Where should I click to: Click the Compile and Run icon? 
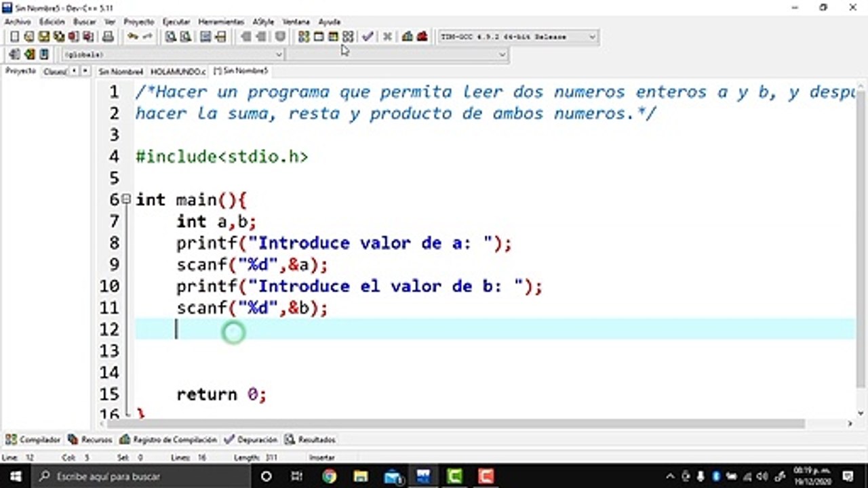[333, 37]
